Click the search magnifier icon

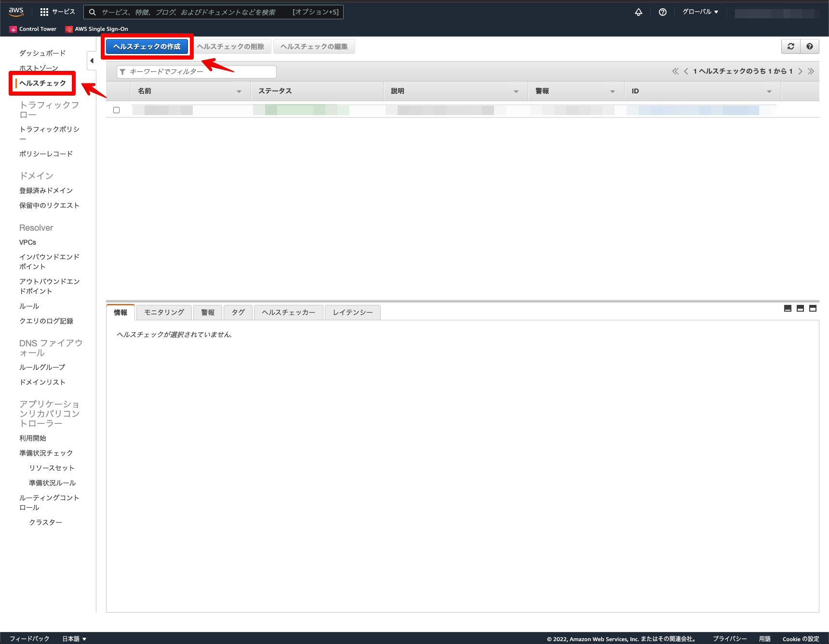(92, 12)
